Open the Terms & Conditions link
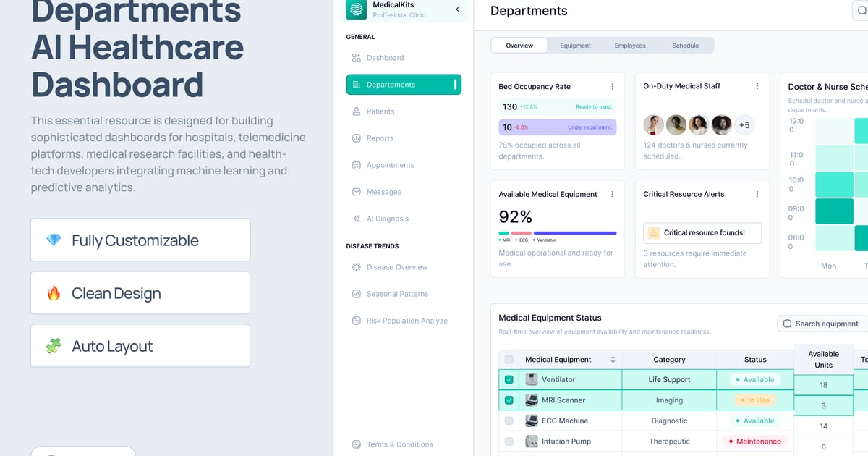Image resolution: width=868 pixels, height=456 pixels. (399, 444)
